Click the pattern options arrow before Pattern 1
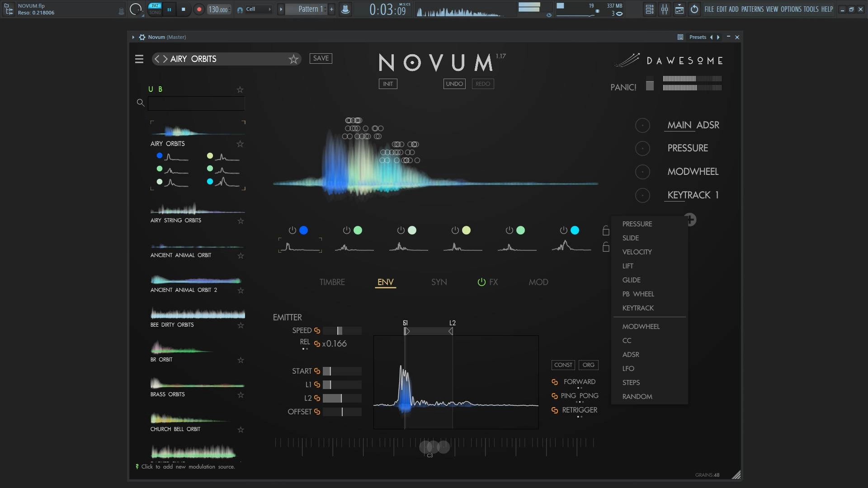 (281, 9)
